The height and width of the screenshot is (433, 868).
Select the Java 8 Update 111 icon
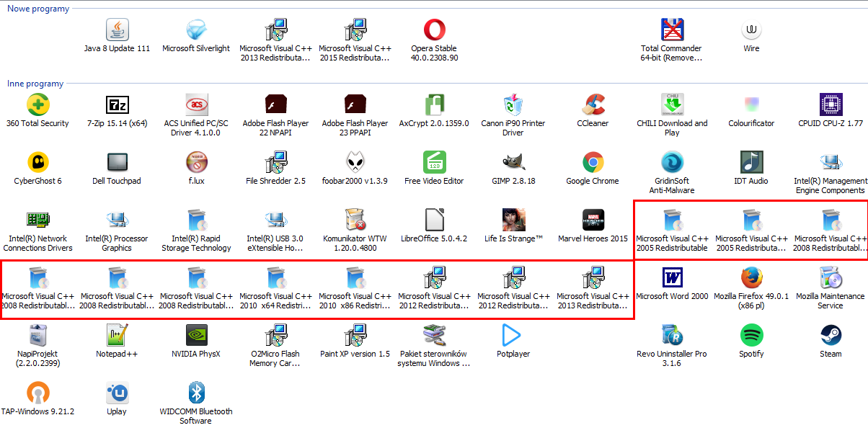(x=117, y=30)
